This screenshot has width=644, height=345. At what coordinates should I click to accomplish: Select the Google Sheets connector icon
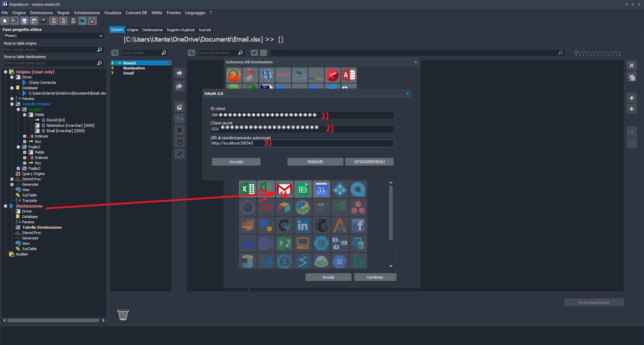(x=303, y=189)
